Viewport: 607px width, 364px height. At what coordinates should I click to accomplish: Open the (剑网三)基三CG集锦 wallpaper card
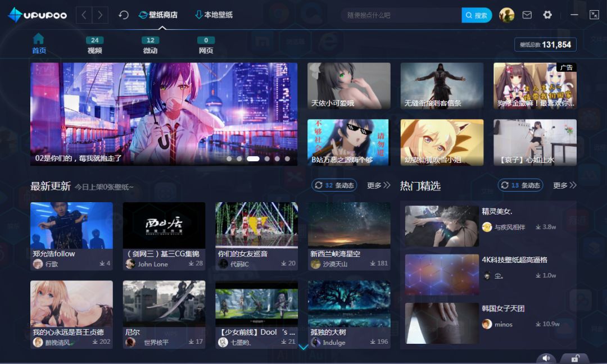(164, 236)
